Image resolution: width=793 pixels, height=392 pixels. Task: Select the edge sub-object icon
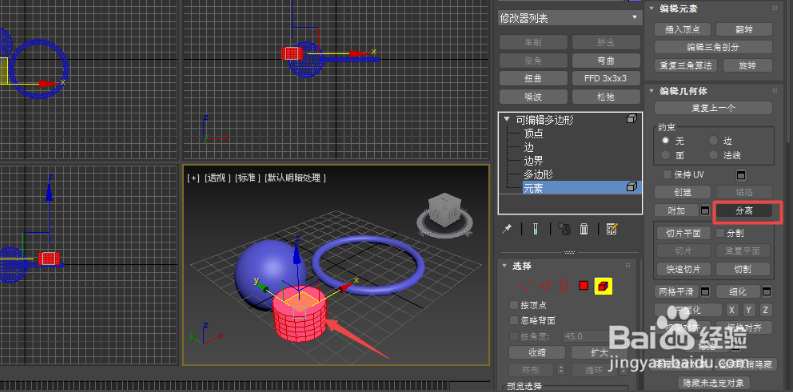click(545, 286)
